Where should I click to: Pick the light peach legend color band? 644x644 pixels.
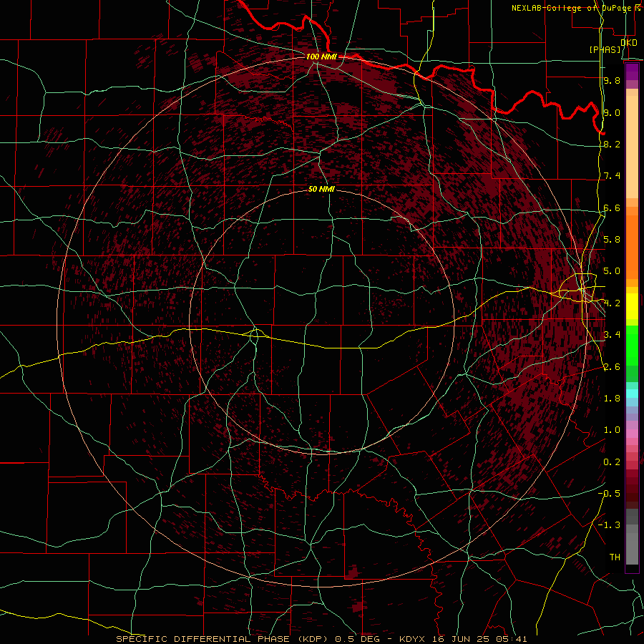point(632,147)
